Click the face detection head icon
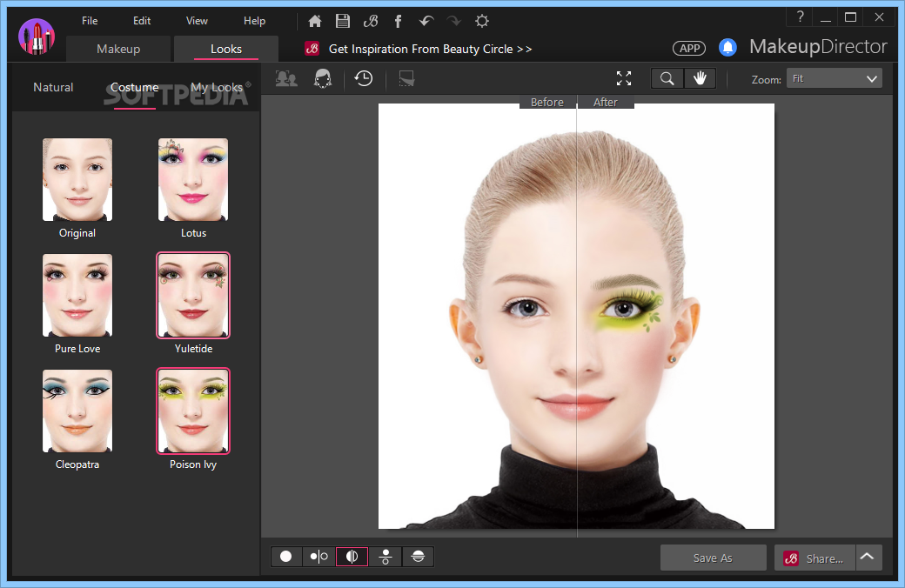905x588 pixels. 323,79
